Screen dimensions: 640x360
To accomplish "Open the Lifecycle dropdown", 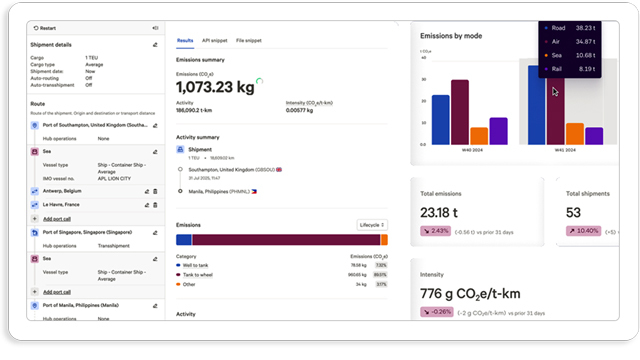I will pyautogui.click(x=372, y=225).
